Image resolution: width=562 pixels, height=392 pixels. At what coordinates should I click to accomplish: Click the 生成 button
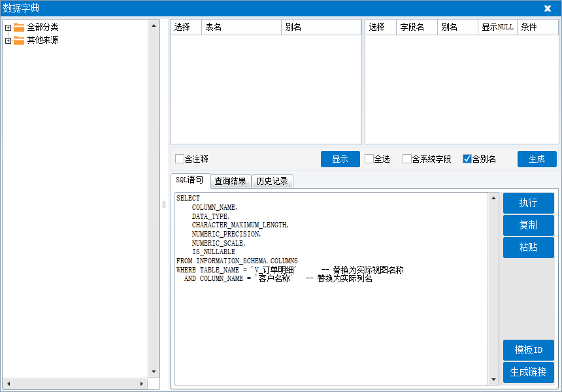tap(537, 159)
